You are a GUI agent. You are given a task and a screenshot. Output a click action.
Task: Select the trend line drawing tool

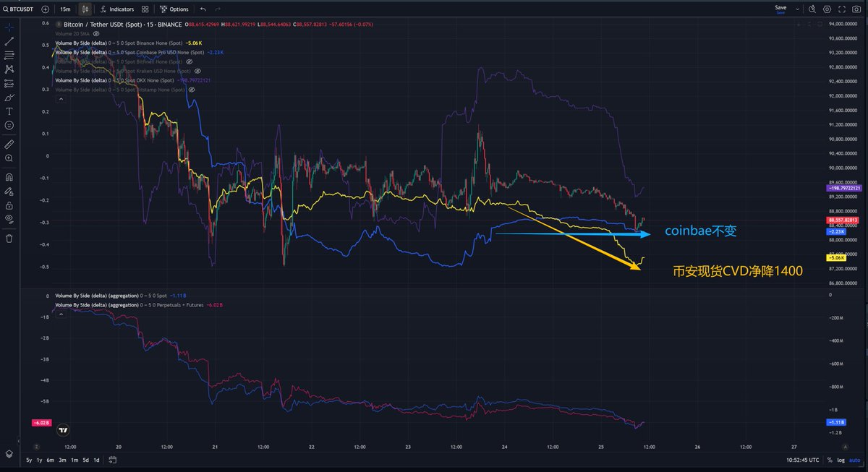point(9,41)
